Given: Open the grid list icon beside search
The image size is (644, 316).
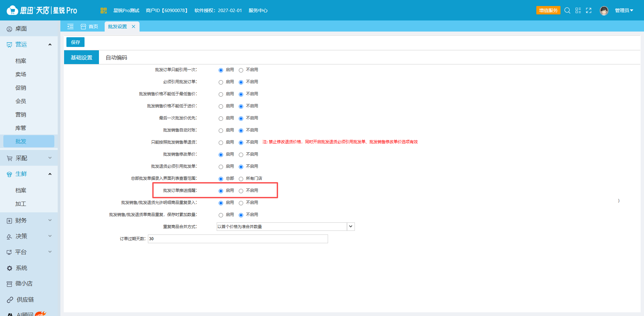Looking at the screenshot, I should (578, 10).
